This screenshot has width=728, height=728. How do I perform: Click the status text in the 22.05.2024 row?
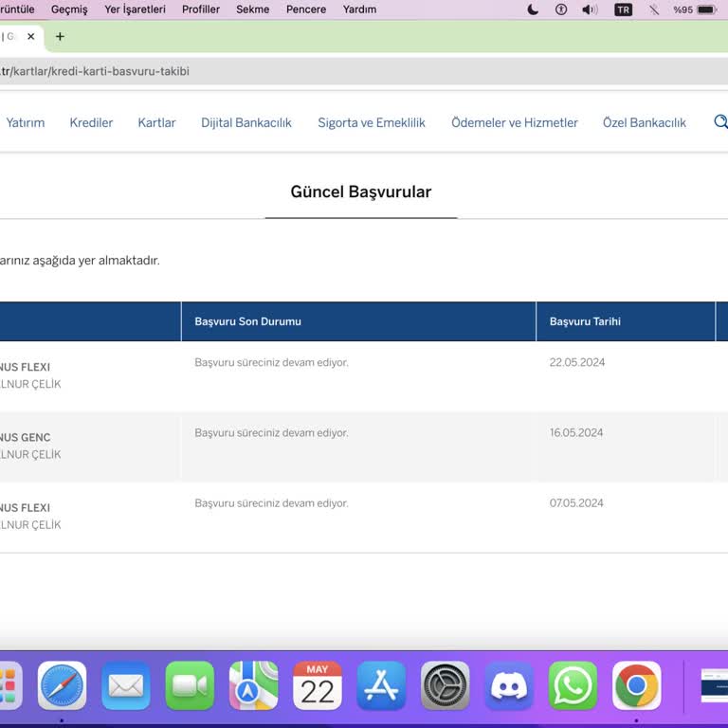(x=272, y=362)
